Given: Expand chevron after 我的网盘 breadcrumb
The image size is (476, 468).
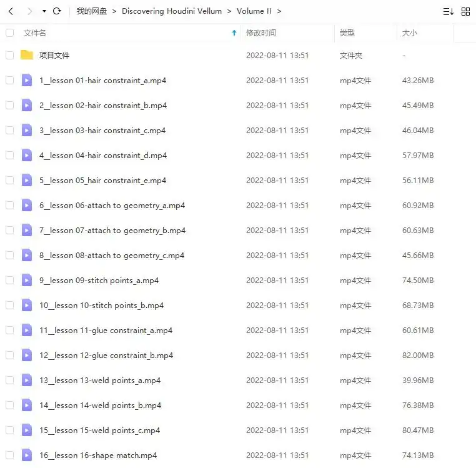Looking at the screenshot, I should (114, 11).
